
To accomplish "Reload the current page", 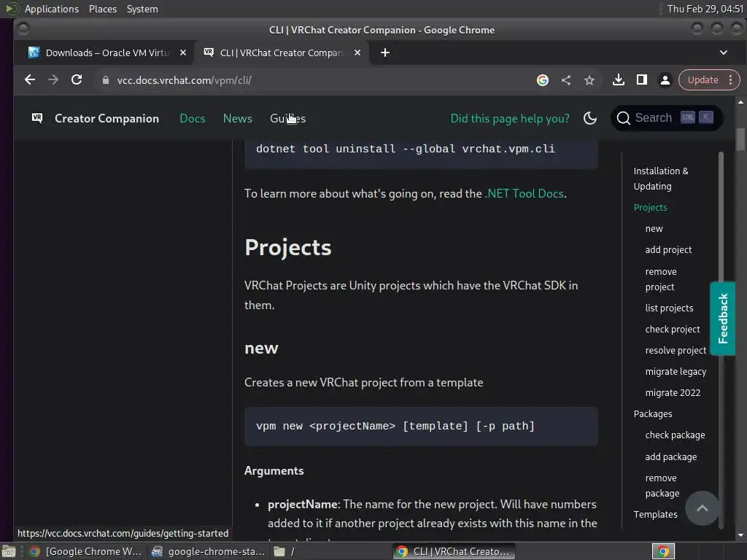I will pos(76,80).
